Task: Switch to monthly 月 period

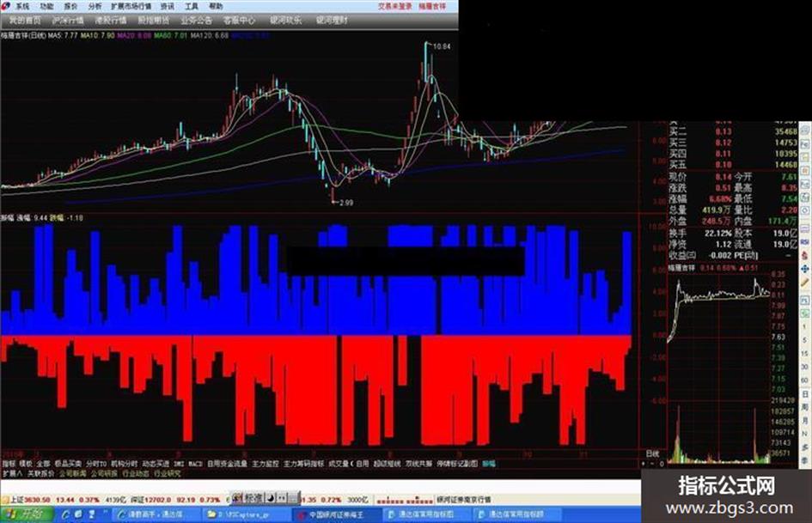Action: (x=805, y=421)
